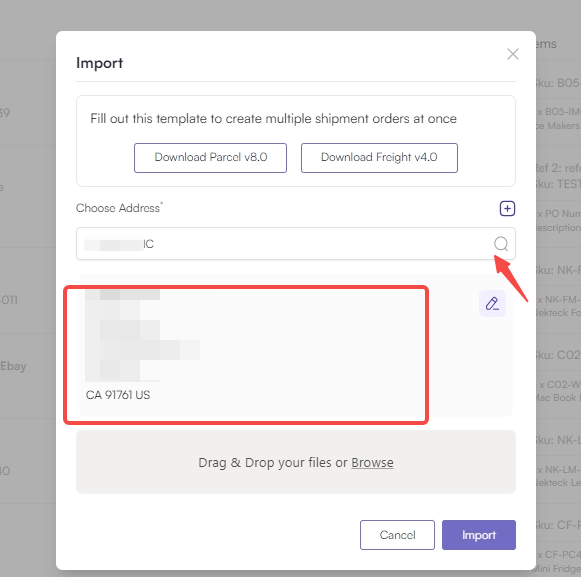Viewport: 581px width, 577px height.
Task: Select the address card with CA 91761 US
Action: click(296, 345)
